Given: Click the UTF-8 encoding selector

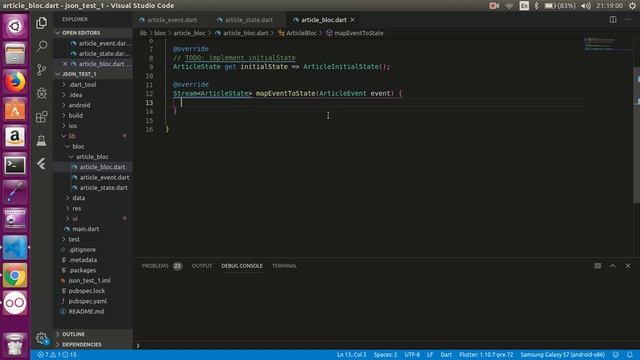Looking at the screenshot, I should 412,355.
